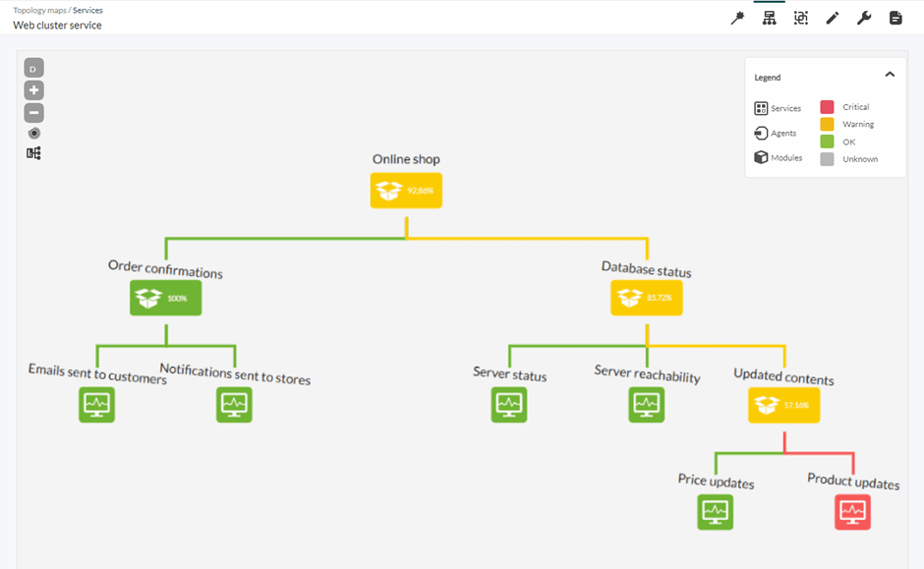924x569 pixels.
Task: Click the Online shop service node
Action: point(406,191)
